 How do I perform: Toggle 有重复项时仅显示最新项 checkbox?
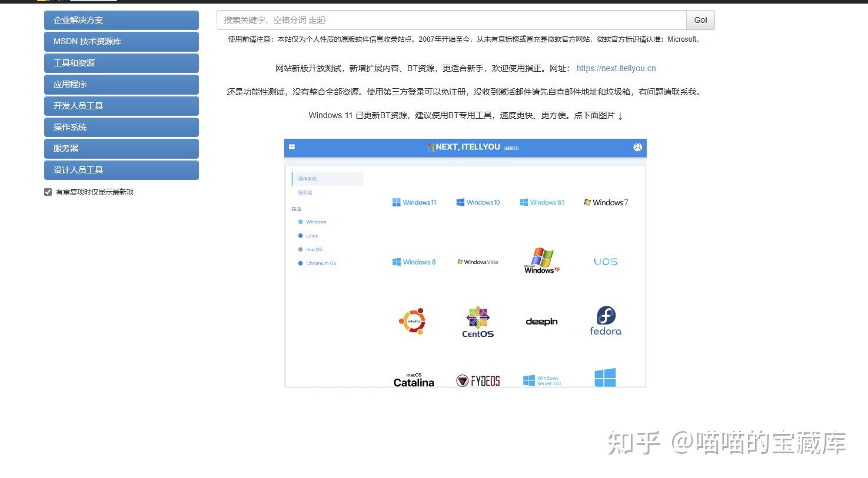[x=48, y=192]
